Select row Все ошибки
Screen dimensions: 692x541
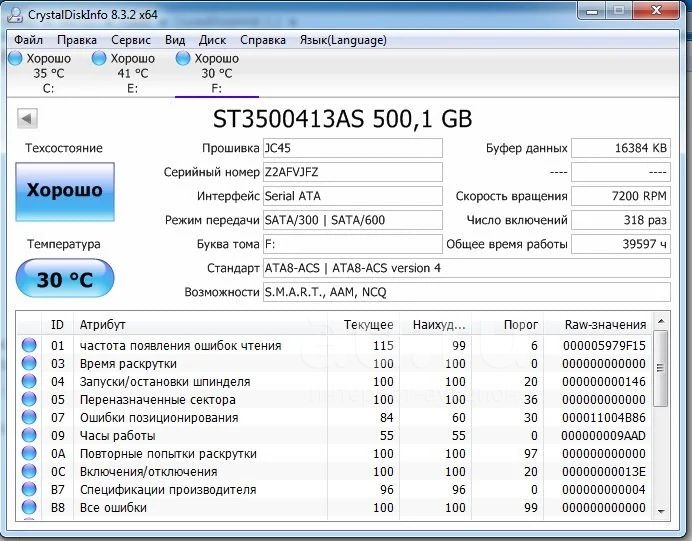pyautogui.click(x=335, y=507)
